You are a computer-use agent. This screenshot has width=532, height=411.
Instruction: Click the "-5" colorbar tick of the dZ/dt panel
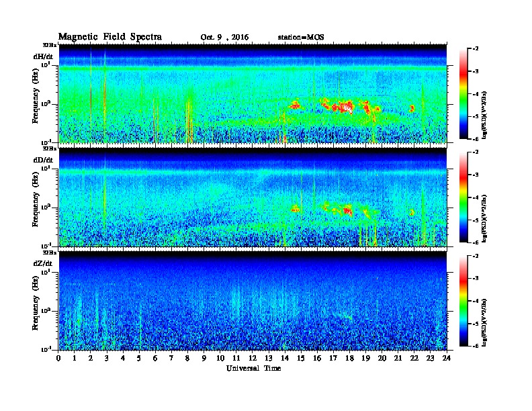pos(476,324)
